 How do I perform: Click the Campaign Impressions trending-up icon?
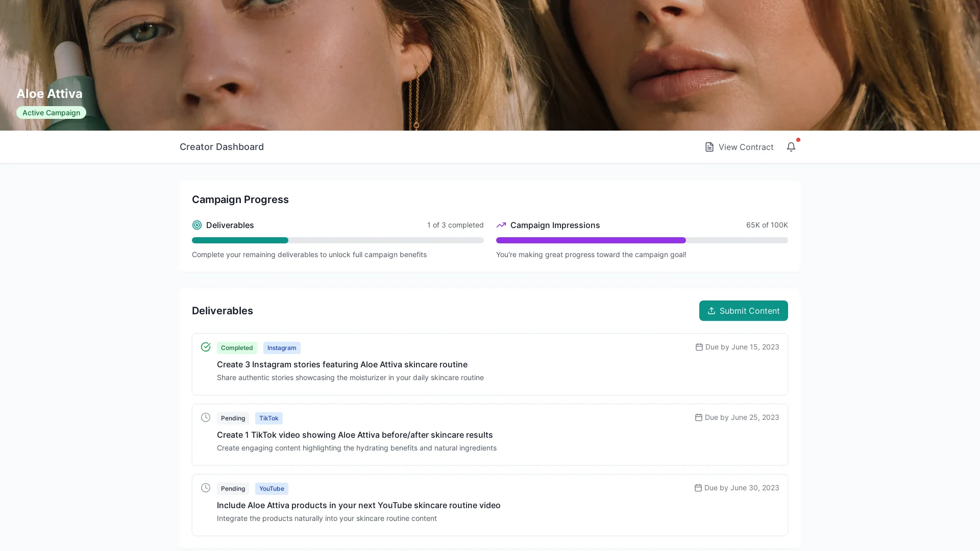[x=501, y=225]
